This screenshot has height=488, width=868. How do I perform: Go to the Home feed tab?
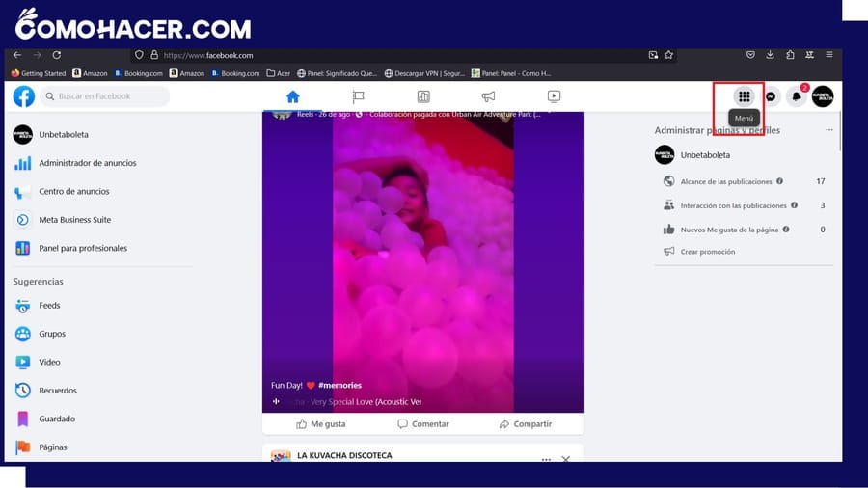tap(293, 96)
